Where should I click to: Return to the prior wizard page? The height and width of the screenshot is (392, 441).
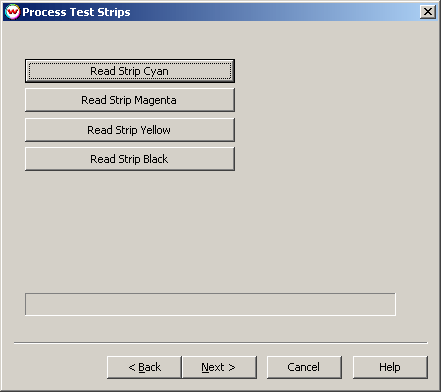tap(144, 367)
